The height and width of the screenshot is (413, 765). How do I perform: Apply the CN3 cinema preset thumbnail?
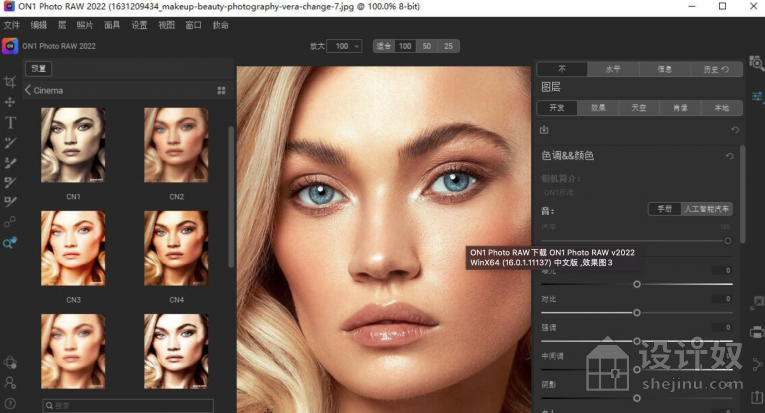tap(73, 248)
